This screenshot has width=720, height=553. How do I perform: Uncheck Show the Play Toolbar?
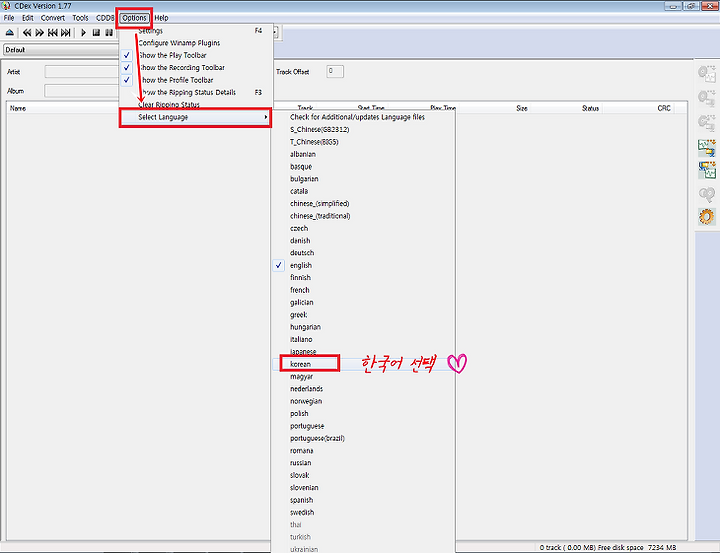(x=196, y=55)
